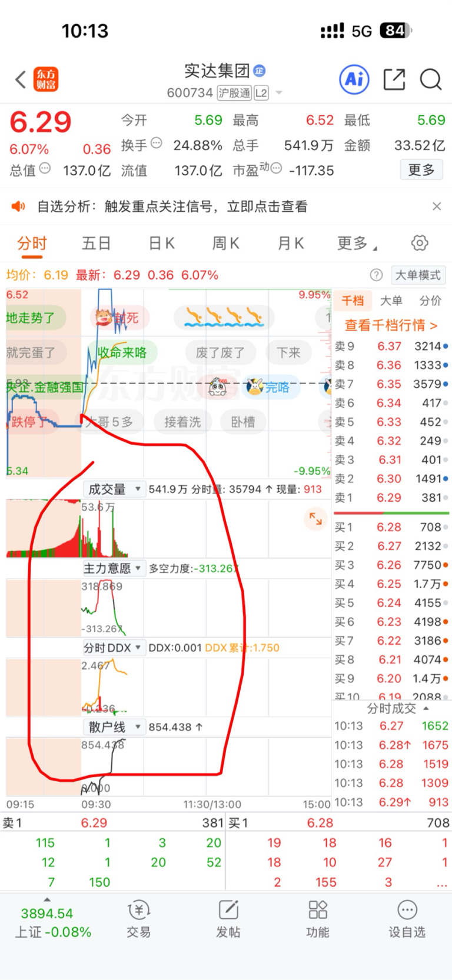Tap the smiley icon beside 总值
Screen dimensions: 452x980
point(45,168)
